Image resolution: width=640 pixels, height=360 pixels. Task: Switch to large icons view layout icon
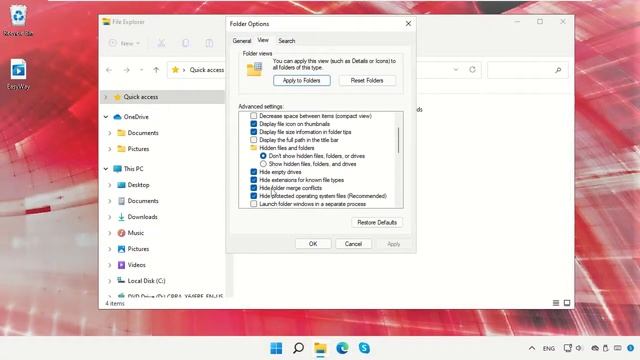pyautogui.click(x=567, y=303)
